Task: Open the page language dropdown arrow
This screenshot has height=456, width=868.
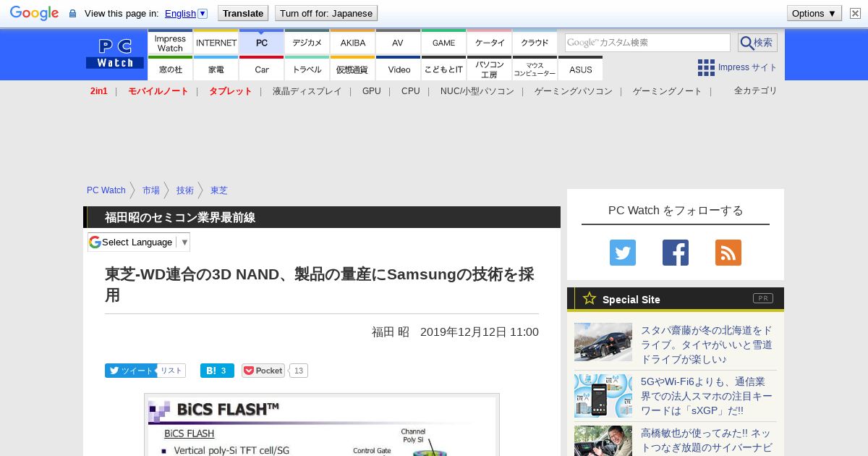Action: [x=203, y=13]
